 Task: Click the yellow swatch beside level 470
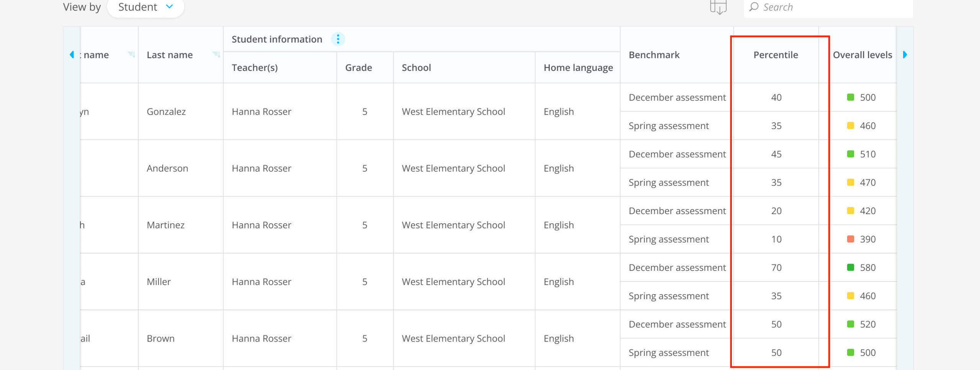click(851, 182)
